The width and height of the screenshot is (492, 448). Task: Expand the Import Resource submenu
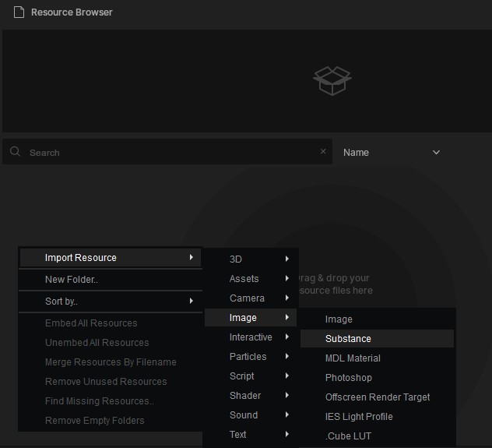(x=109, y=258)
